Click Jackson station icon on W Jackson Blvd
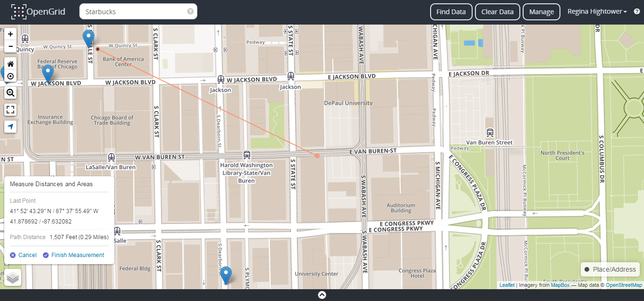The width and height of the screenshot is (644, 301). pos(220,79)
